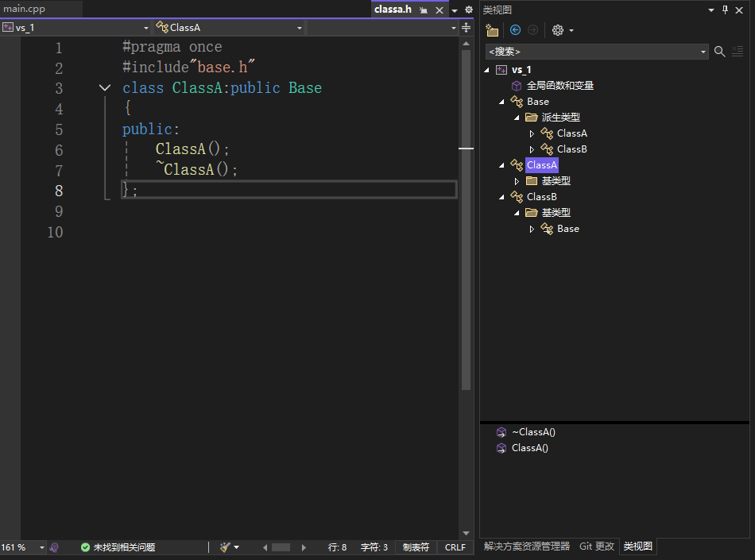The height and width of the screenshot is (560, 755).
Task: Close the classa.h tab
Action: 439,10
